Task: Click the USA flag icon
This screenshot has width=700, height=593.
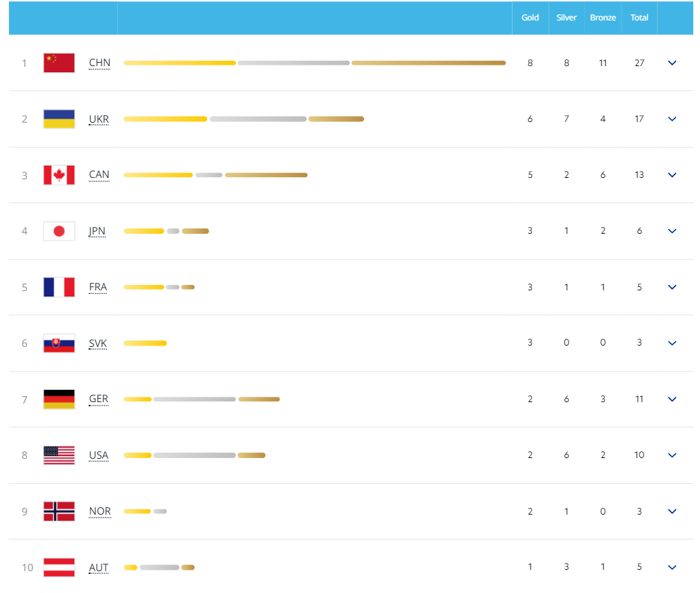Action: point(59,455)
